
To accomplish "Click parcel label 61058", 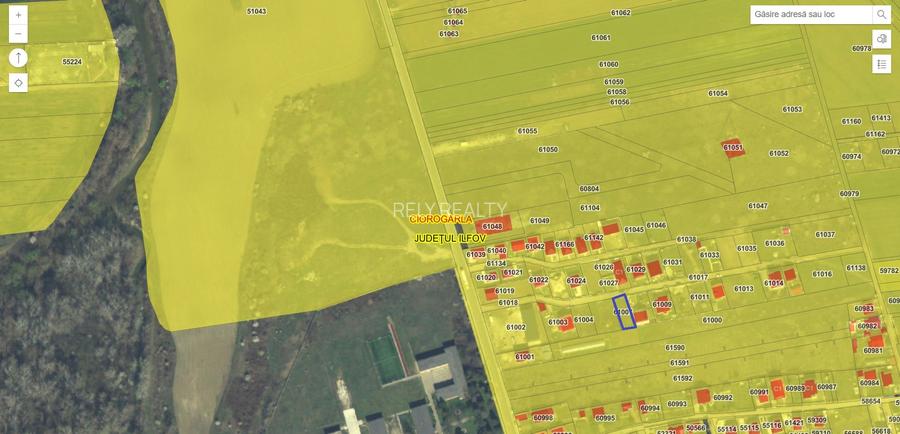I will click(616, 92).
